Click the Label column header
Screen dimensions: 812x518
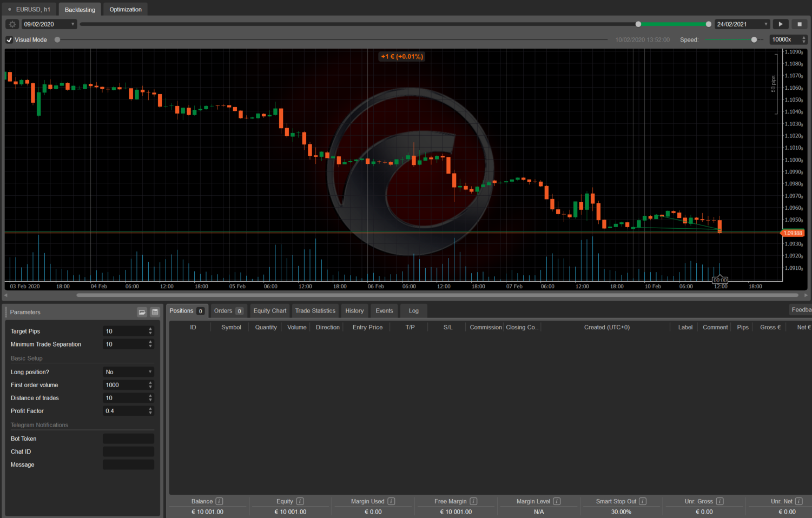(685, 327)
